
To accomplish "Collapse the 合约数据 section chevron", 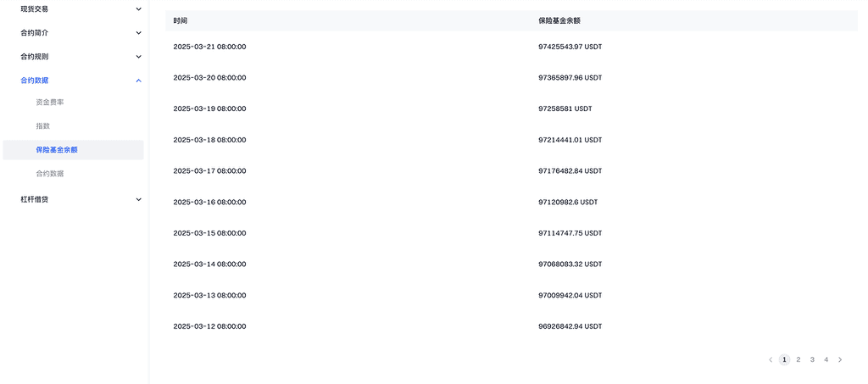I will pyautogui.click(x=138, y=81).
